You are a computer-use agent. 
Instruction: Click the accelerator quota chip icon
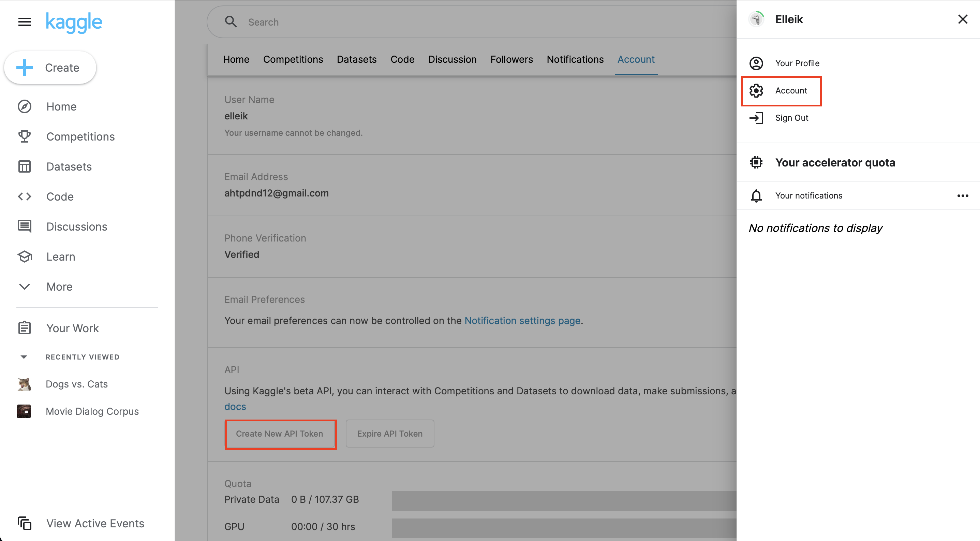pyautogui.click(x=756, y=162)
